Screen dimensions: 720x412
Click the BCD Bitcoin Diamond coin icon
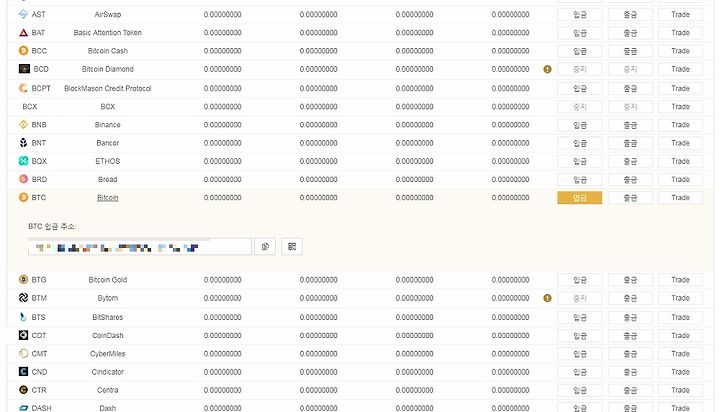point(24,69)
